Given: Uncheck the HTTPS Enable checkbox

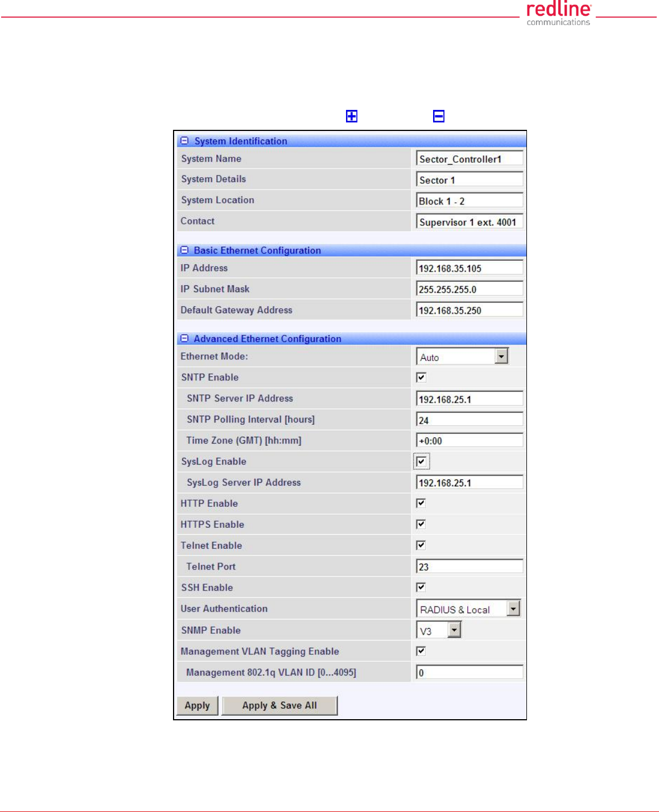Looking at the screenshot, I should pyautogui.click(x=421, y=524).
